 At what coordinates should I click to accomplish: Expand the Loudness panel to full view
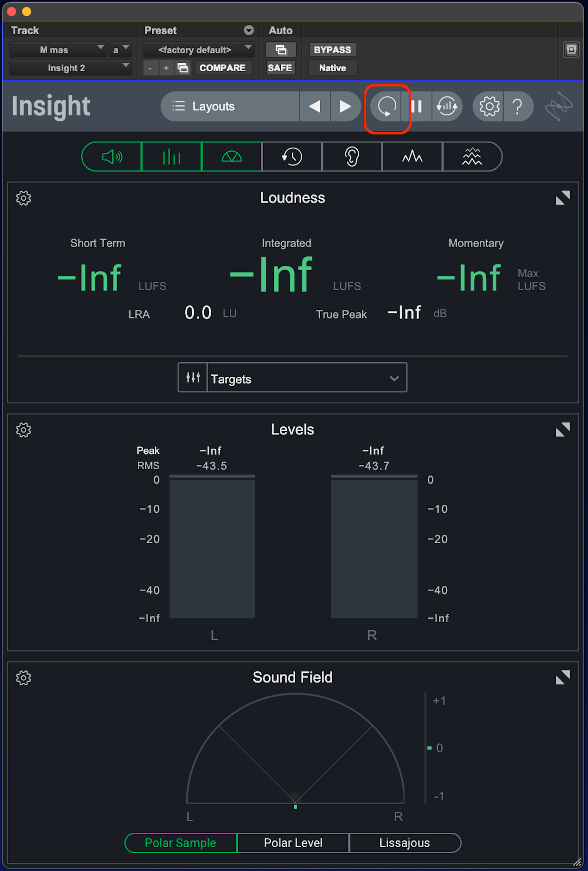coord(563,198)
